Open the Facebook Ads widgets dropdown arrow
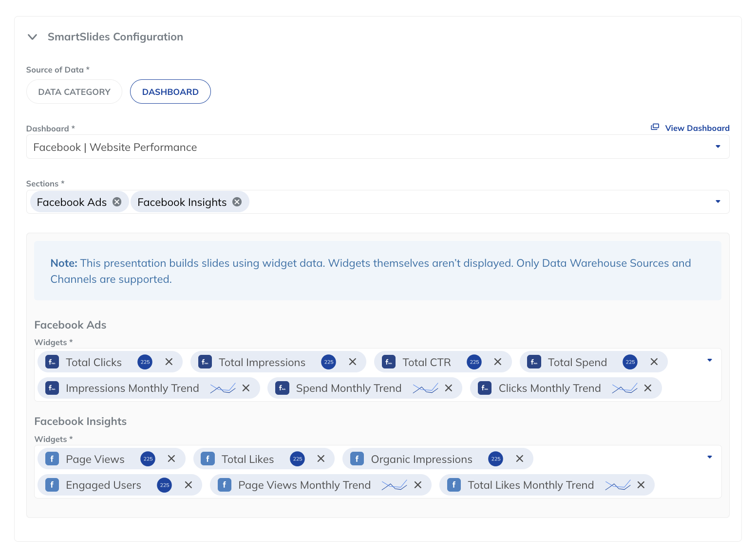The width and height of the screenshot is (756, 552). 710,360
